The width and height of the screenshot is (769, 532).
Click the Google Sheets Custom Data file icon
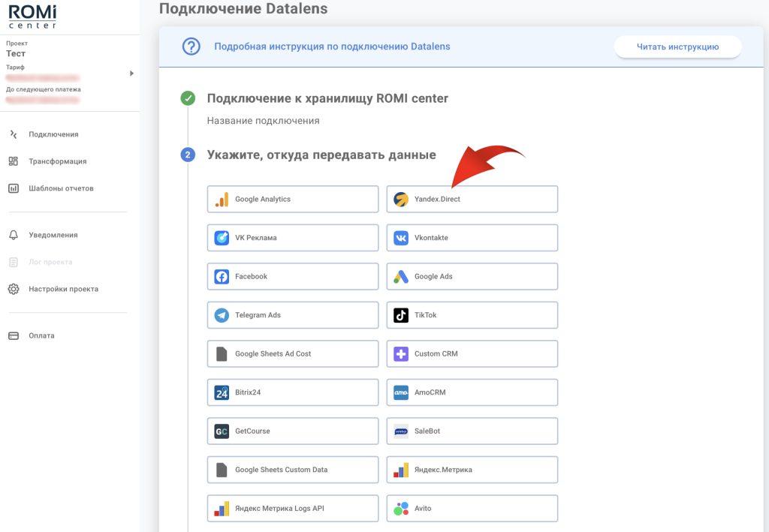pos(222,470)
